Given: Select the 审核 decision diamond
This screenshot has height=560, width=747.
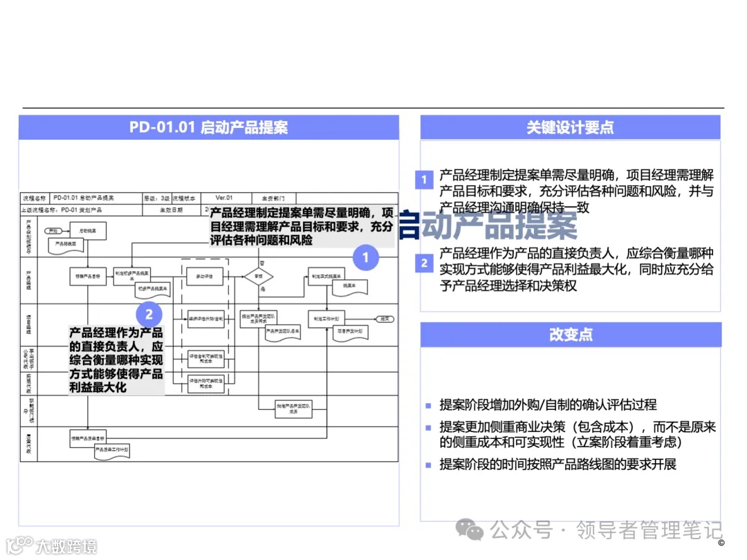Looking at the screenshot, I should (257, 277).
